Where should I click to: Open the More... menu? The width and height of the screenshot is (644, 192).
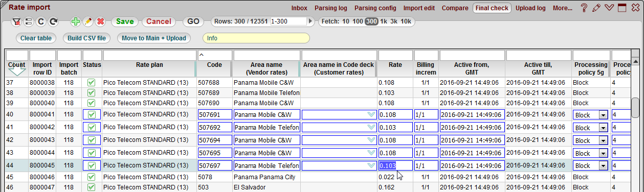[x=562, y=8]
